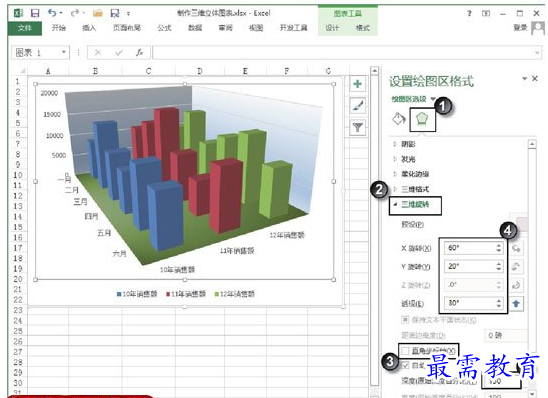Click the Name Box showing 图表 1
This screenshot has width=548, height=398.
(36, 53)
